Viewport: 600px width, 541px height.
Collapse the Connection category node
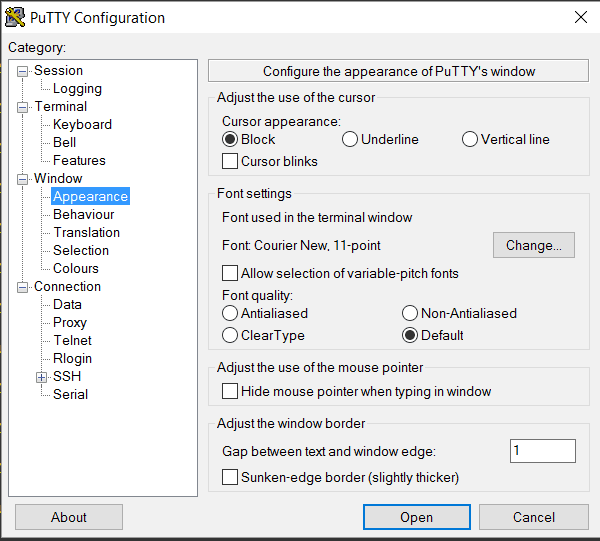click(23, 287)
